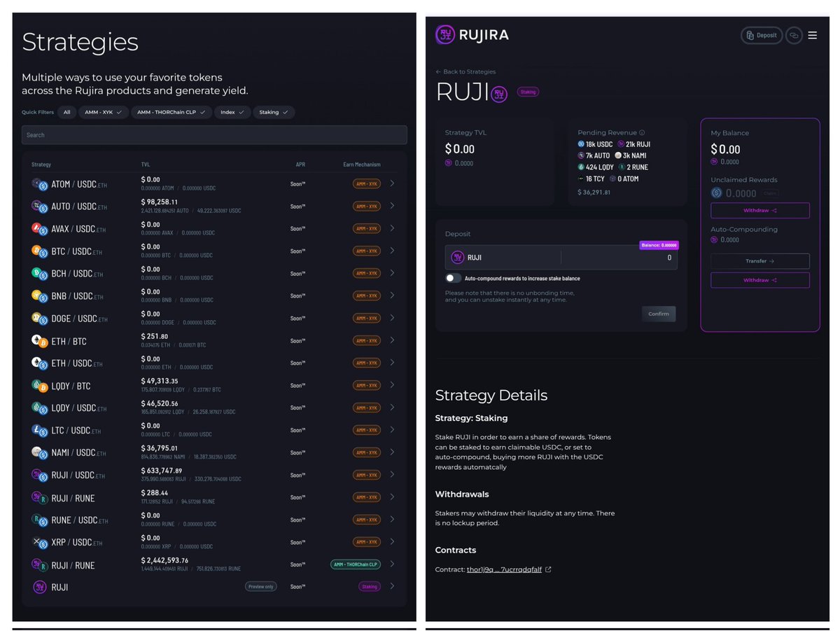840x631 pixels.
Task: Click the Balance: 0.000000 purple tag
Action: tap(659, 245)
